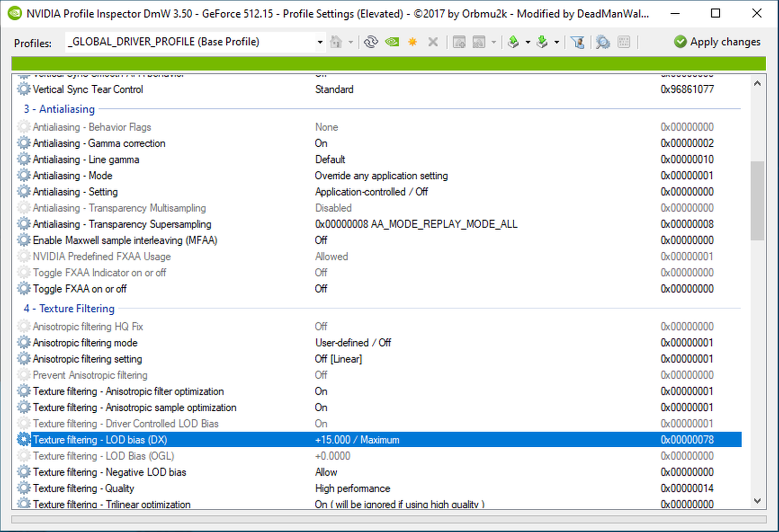This screenshot has height=532, width=779.
Task: Click gear icon of LOD bias (DX) row
Action: [24, 439]
